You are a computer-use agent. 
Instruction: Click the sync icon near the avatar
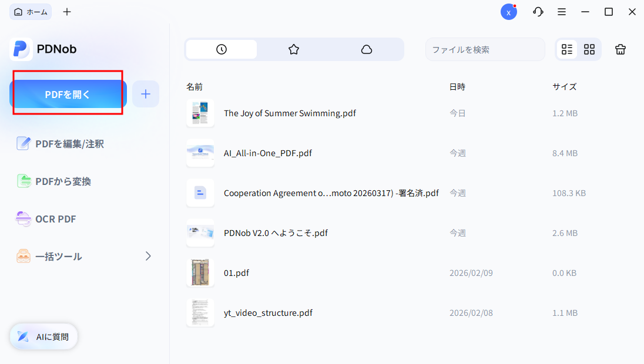(x=538, y=11)
